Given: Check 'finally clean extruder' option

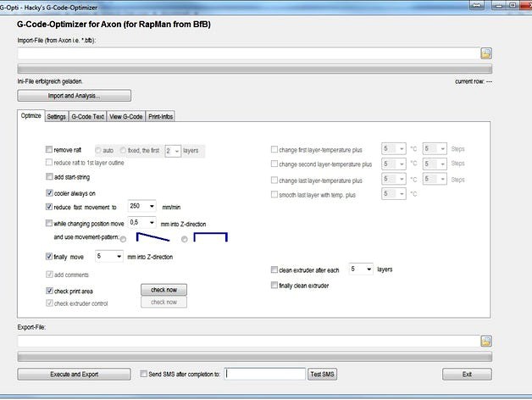Looking at the screenshot, I should [274, 286].
